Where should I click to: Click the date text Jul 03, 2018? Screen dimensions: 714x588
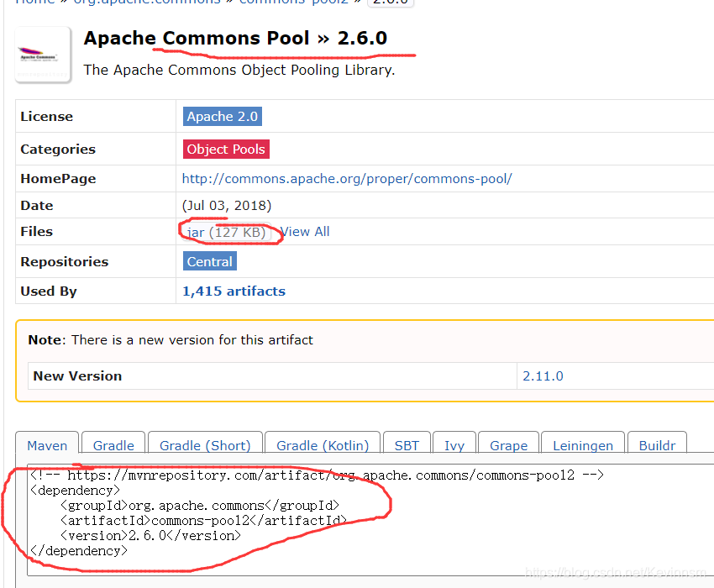(x=227, y=206)
